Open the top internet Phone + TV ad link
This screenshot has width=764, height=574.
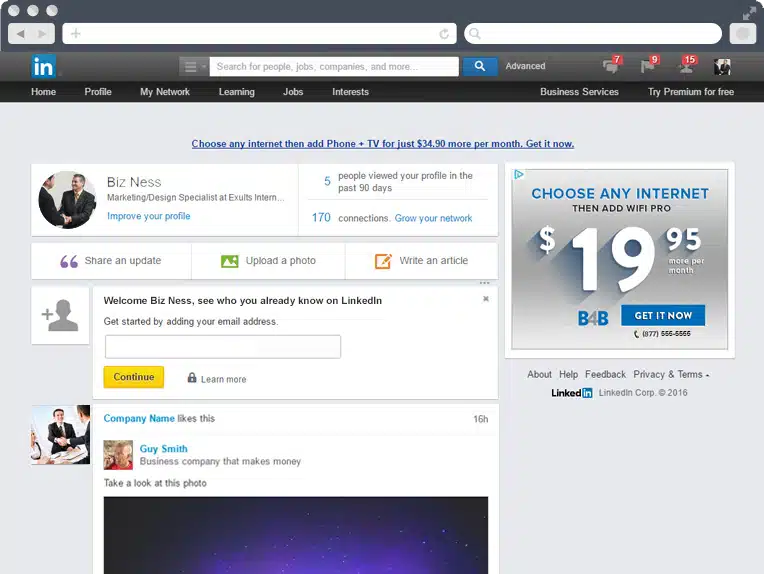tap(382, 144)
